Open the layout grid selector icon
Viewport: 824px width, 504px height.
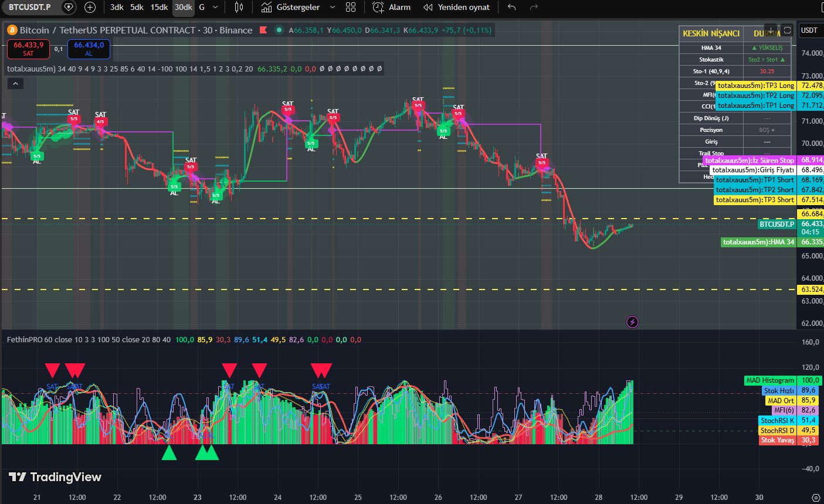351,7
